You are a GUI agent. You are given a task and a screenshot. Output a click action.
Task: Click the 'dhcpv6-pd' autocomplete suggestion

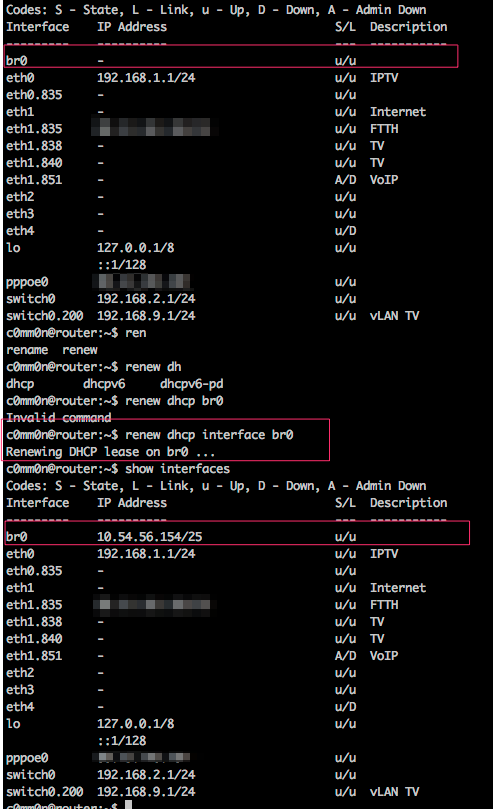(x=191, y=384)
